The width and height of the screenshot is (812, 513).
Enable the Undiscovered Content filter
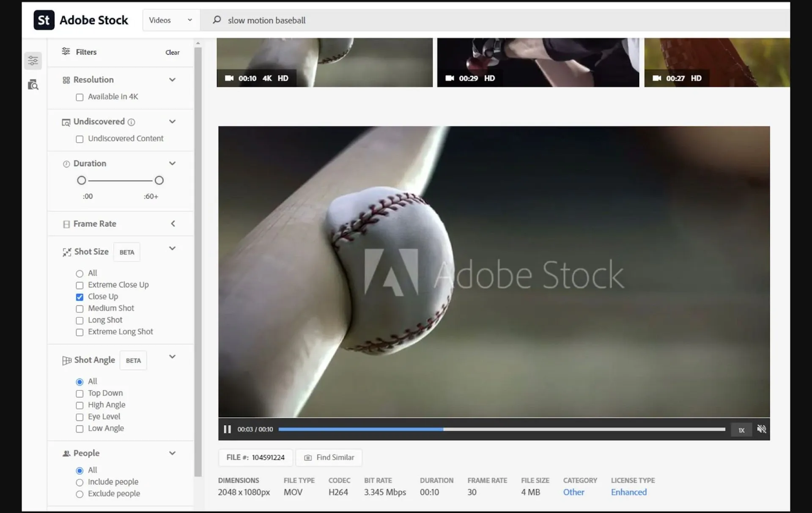[80, 139]
